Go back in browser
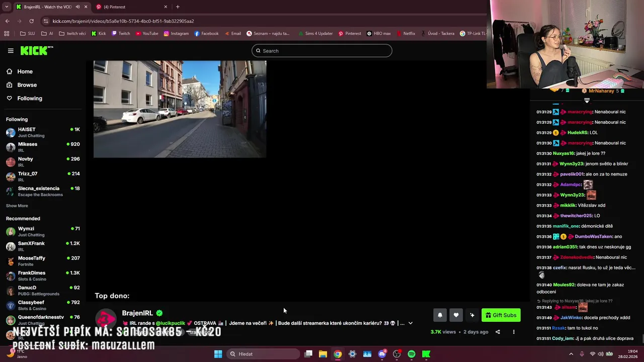The width and height of the screenshot is (644, 362). 7,21
